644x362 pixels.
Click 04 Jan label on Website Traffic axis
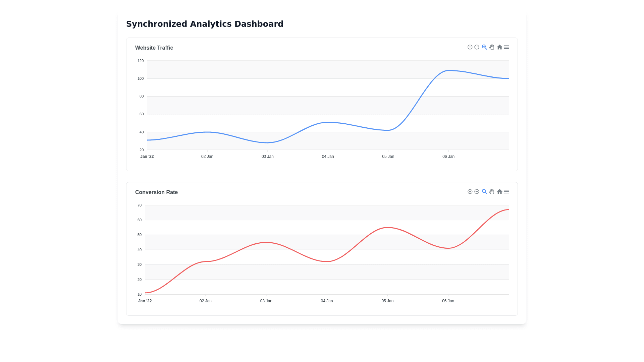coord(328,157)
